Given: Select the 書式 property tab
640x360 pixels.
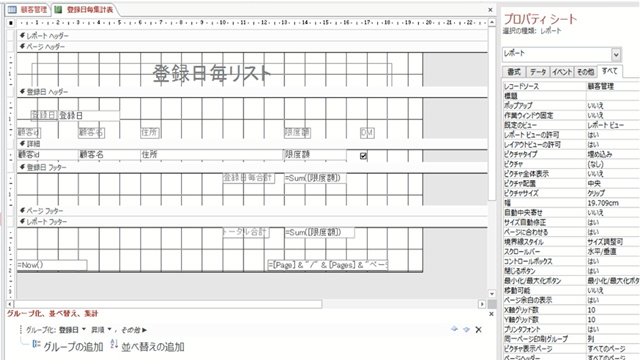Looking at the screenshot, I should tap(514, 72).
